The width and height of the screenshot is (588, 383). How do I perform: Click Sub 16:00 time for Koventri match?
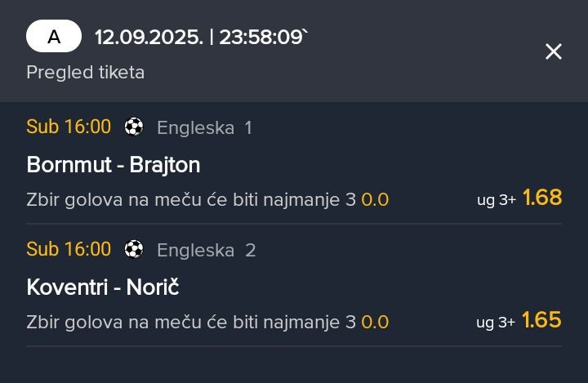(x=69, y=249)
